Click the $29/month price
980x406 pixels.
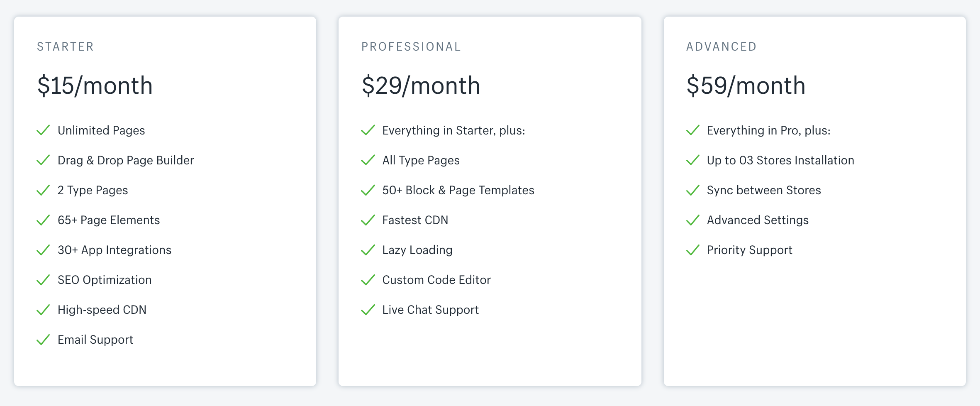421,86
